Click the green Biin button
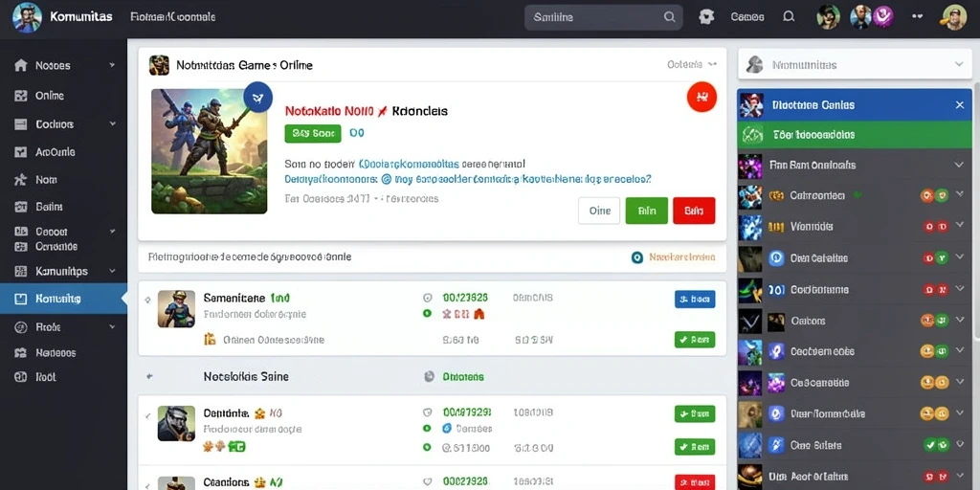Screen dimensions: 980x490 pos(647,211)
